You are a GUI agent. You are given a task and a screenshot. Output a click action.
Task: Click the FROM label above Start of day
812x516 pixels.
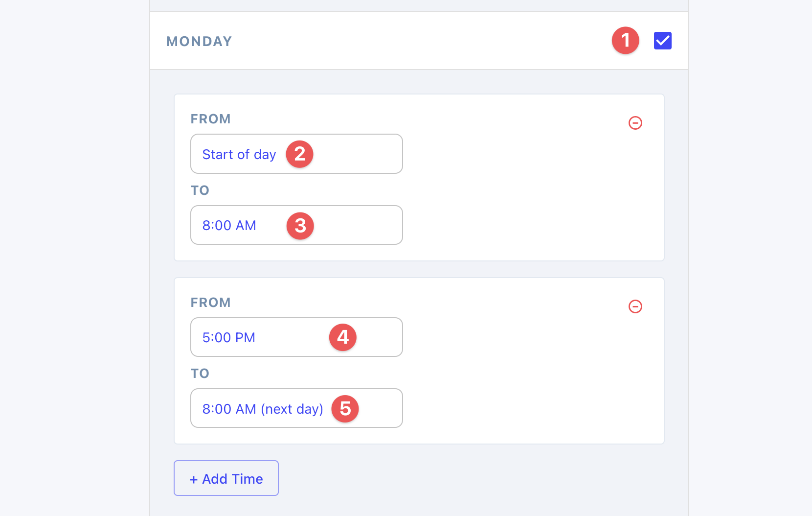211,119
